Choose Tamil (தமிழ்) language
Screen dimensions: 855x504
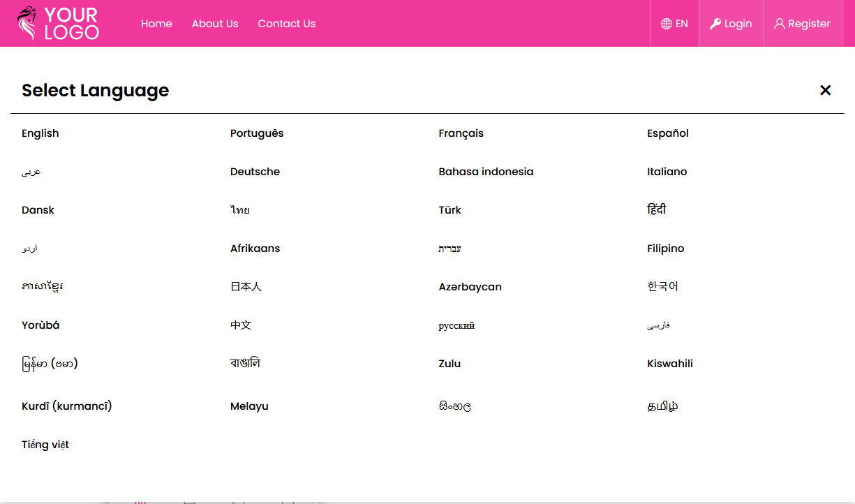pos(663,406)
